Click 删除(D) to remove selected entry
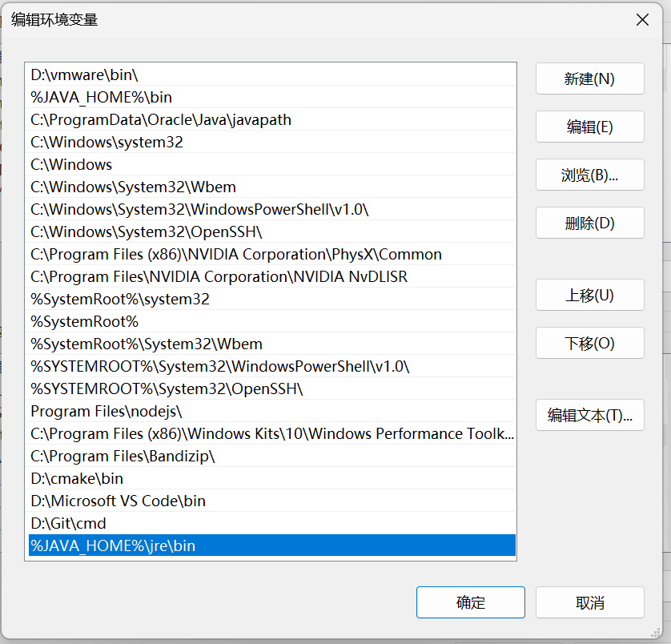Viewport: 671px width, 644px height. [x=589, y=223]
